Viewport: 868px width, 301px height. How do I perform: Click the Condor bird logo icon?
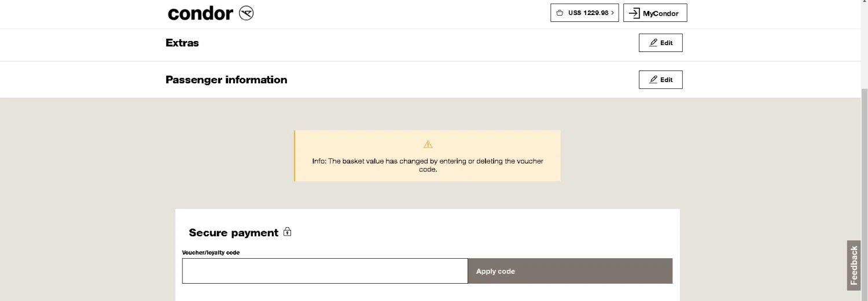pyautogui.click(x=246, y=13)
